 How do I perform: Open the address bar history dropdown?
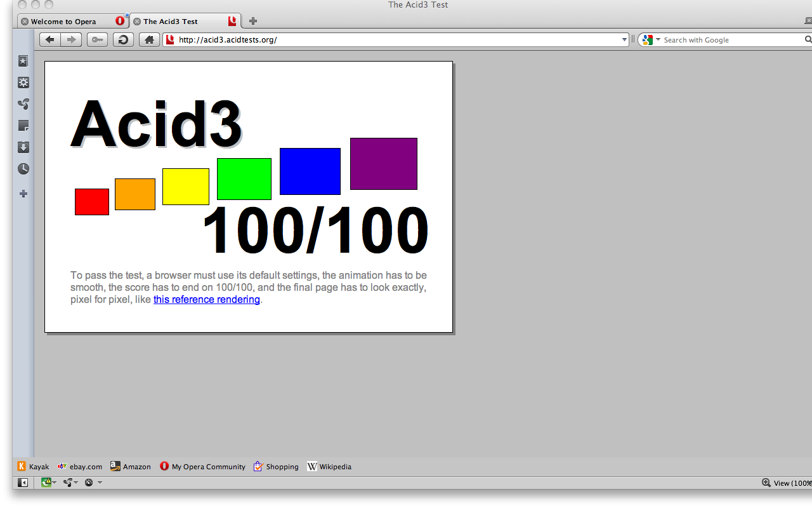(x=624, y=39)
